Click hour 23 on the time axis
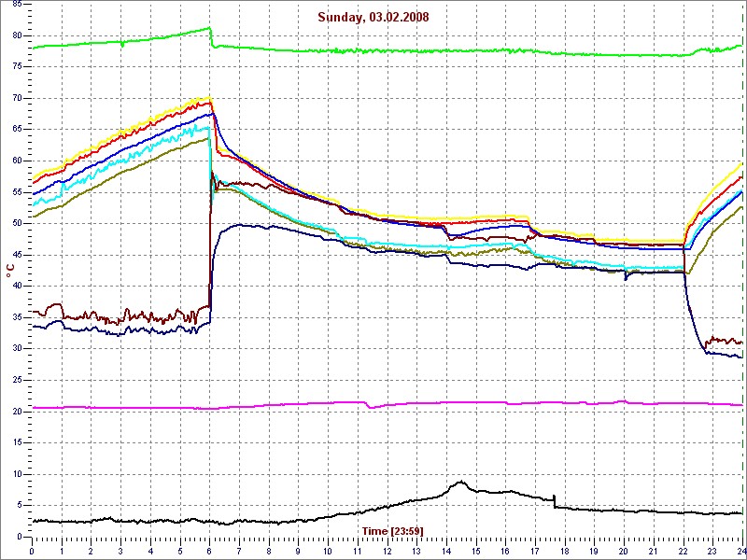This screenshot has height=560, width=747. 713,551
